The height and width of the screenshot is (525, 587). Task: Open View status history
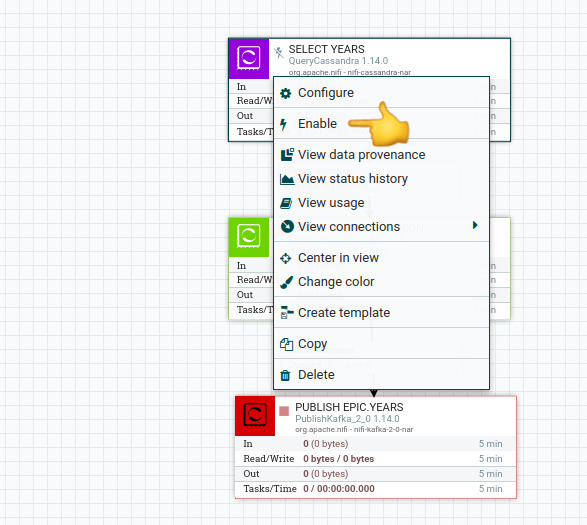tap(381, 179)
